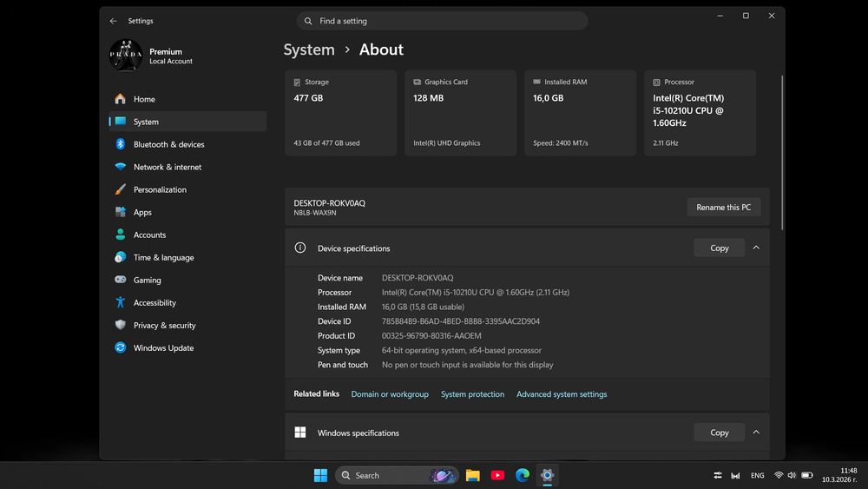This screenshot has height=489, width=868.
Task: Open the Domain or workgroup link
Action: coord(390,394)
